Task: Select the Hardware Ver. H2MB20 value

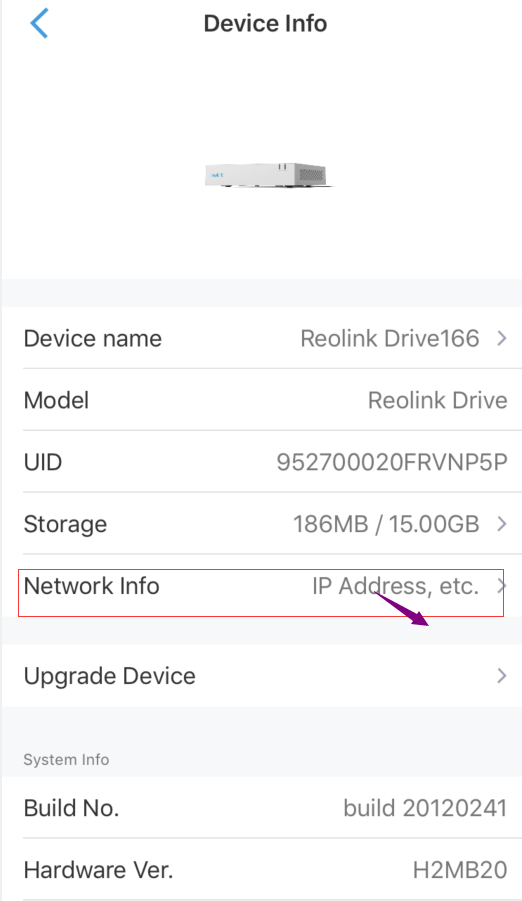Action: [x=460, y=870]
